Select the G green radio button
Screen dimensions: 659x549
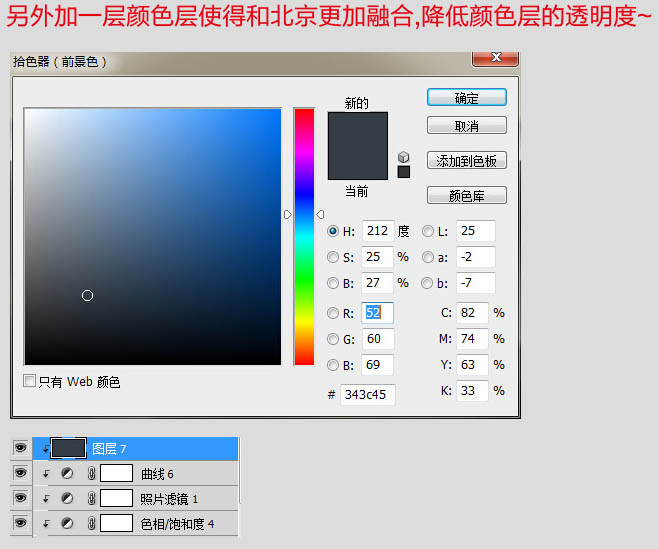(333, 339)
